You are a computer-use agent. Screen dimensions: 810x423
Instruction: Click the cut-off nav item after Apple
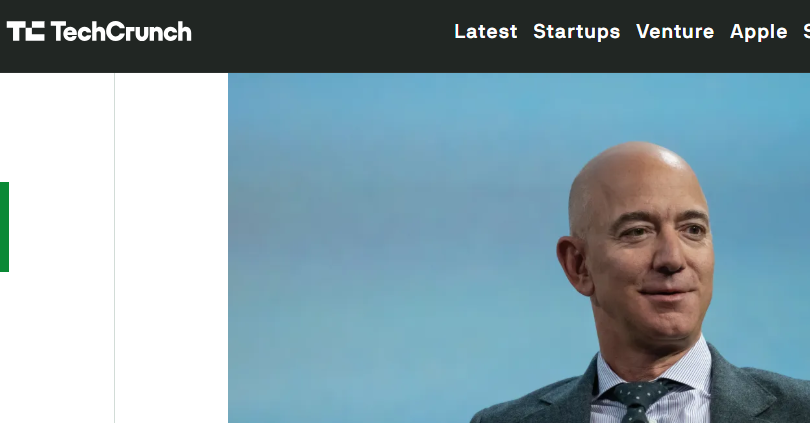pyautogui.click(x=806, y=32)
